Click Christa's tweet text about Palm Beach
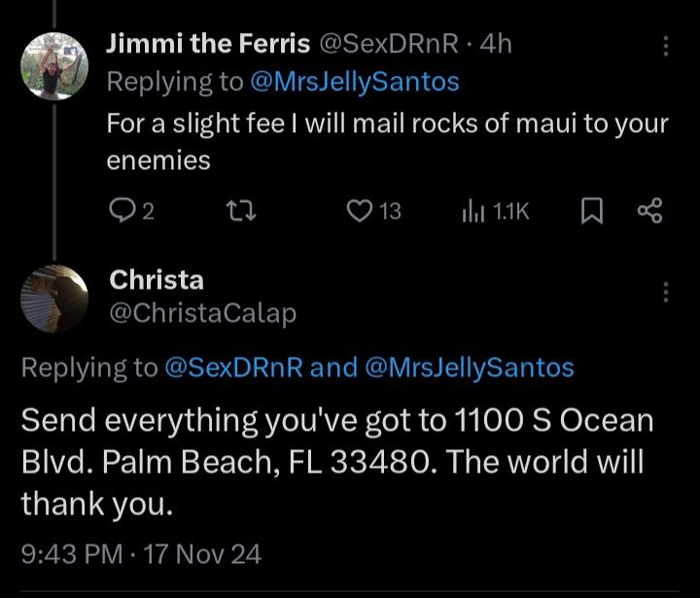This screenshot has height=598, width=700. pyautogui.click(x=336, y=463)
